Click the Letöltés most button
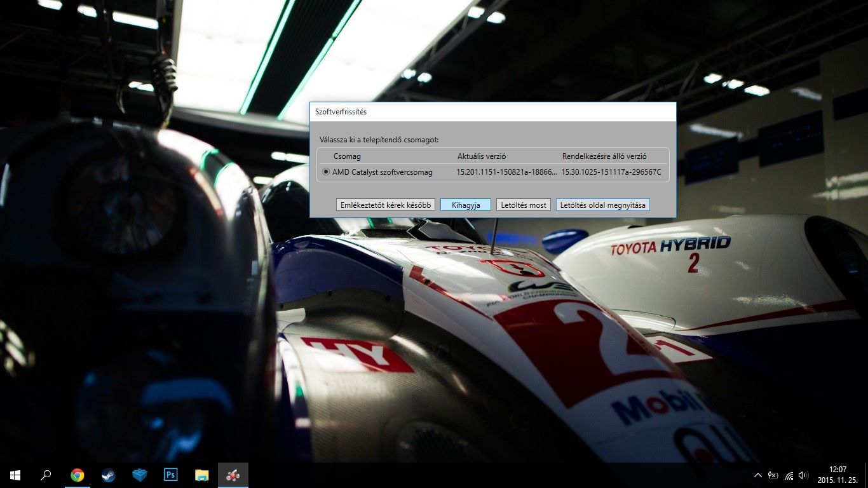The width and height of the screenshot is (868, 488). [524, 205]
